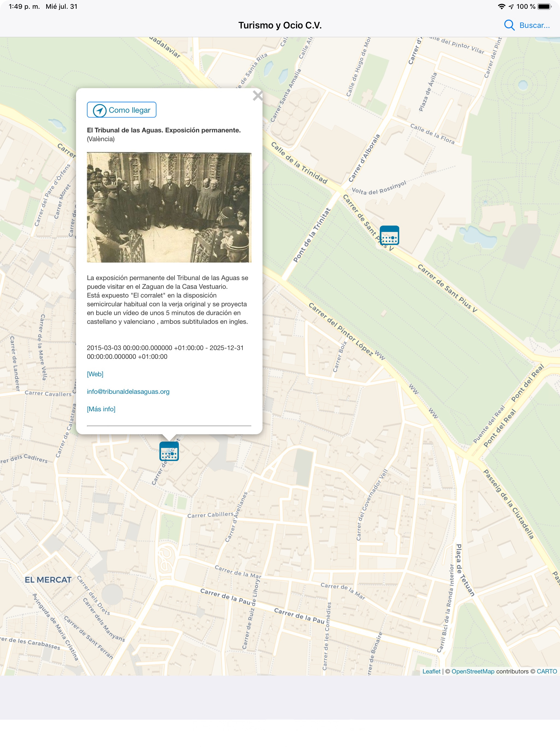Open the Leaflet attribution link
560x747 pixels.
click(x=431, y=671)
